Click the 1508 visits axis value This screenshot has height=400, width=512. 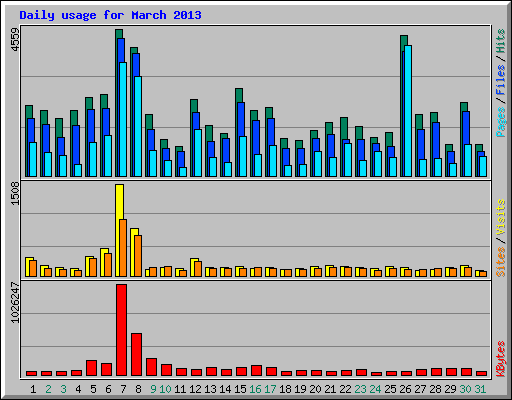15,194
